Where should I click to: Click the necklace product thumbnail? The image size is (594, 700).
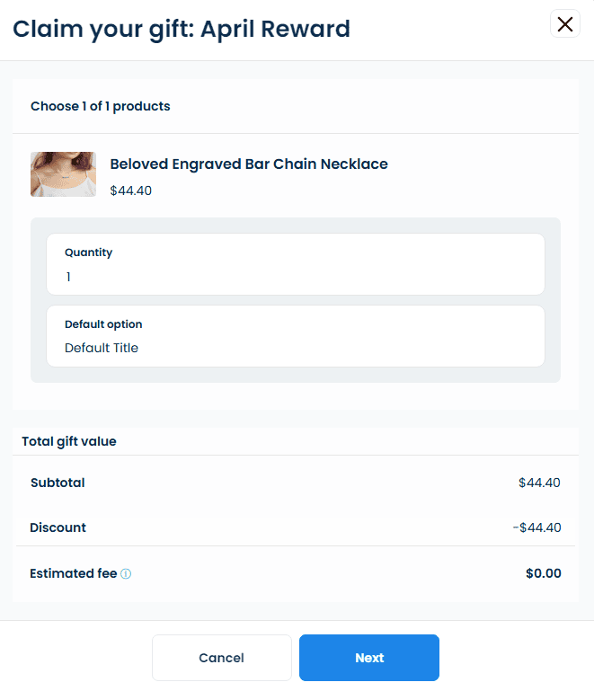[63, 174]
